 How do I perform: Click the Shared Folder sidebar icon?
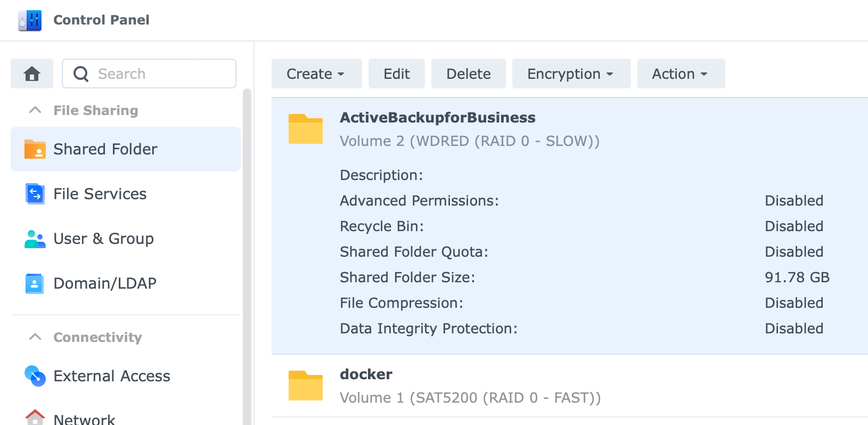35,149
